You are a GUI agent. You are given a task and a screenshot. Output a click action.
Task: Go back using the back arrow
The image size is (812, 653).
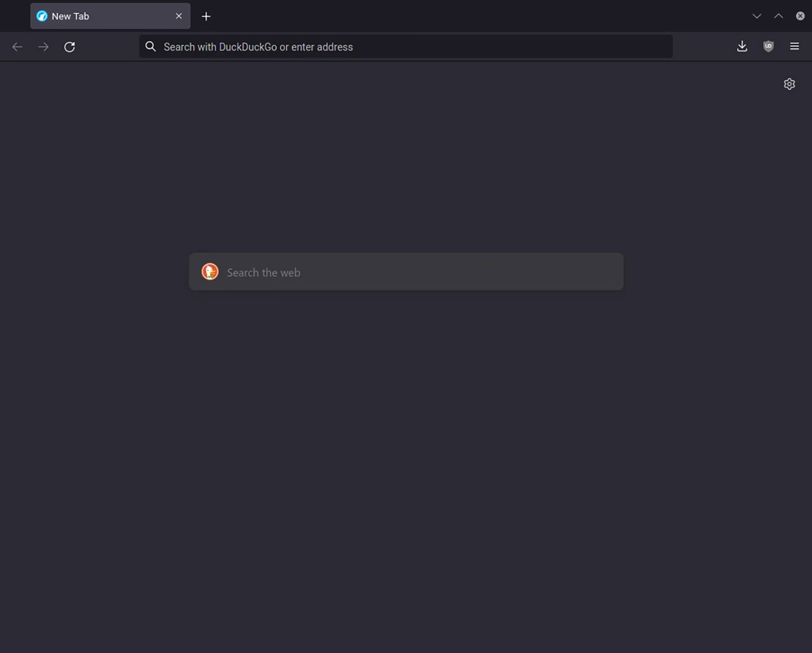(x=17, y=47)
